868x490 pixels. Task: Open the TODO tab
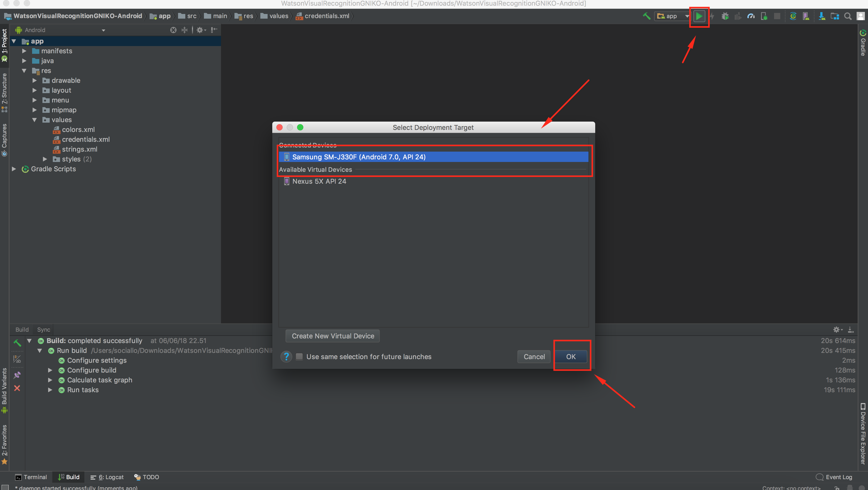click(x=146, y=477)
